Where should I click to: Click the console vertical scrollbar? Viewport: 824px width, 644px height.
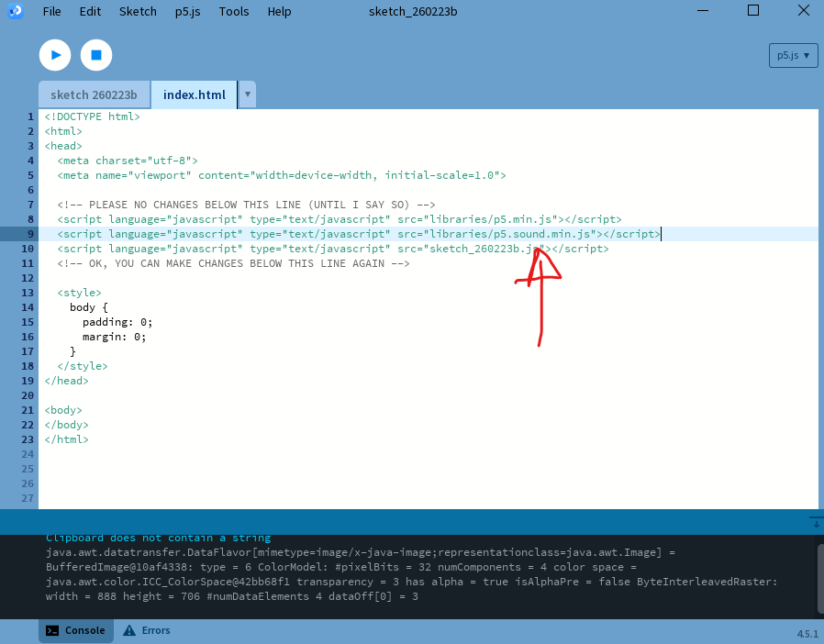819,578
